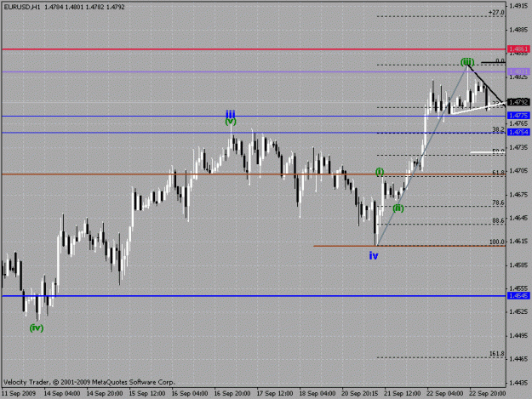
Task: Select the green (v) wave label
Action: 231,121
